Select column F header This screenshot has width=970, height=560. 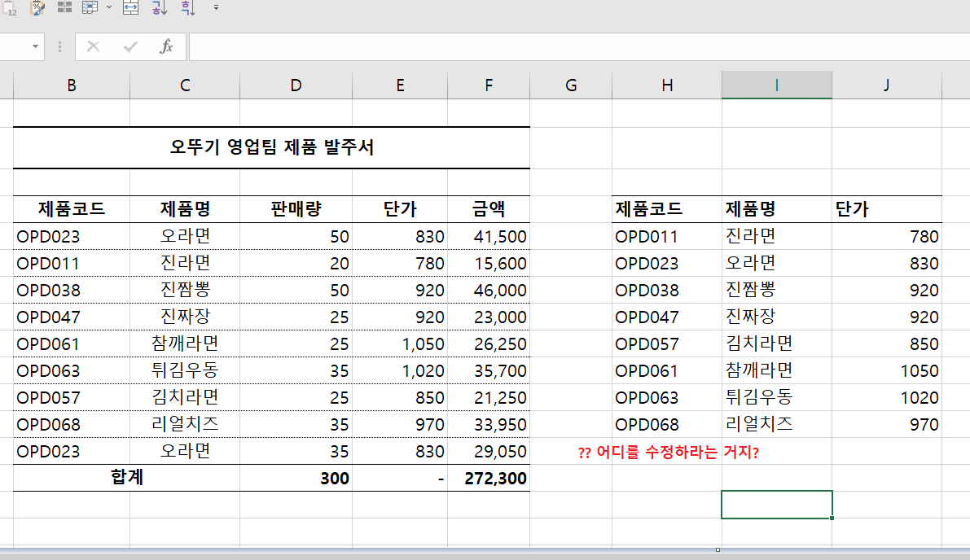click(489, 85)
